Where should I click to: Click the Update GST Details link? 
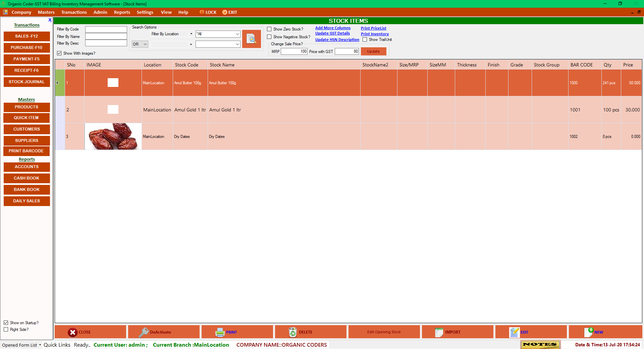(x=332, y=33)
